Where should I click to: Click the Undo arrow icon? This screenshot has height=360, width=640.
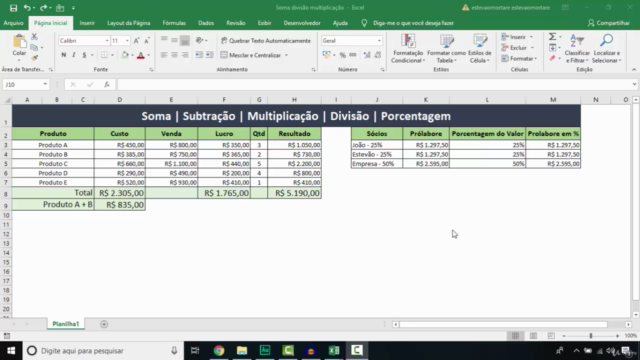[27, 8]
